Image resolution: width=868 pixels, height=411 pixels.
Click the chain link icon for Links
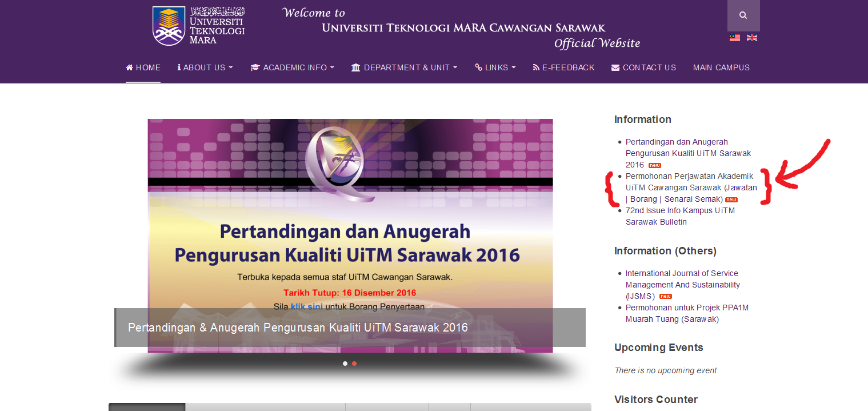479,67
